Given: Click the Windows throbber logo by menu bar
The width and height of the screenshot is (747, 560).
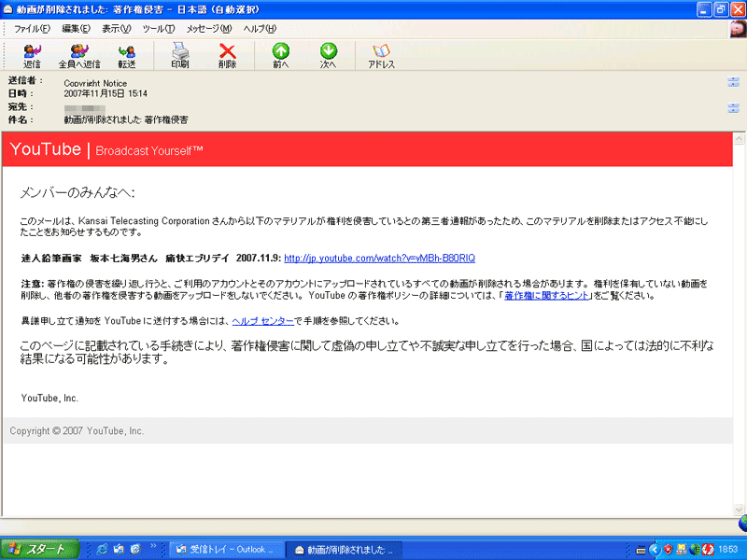Looking at the screenshot, I should [738, 29].
